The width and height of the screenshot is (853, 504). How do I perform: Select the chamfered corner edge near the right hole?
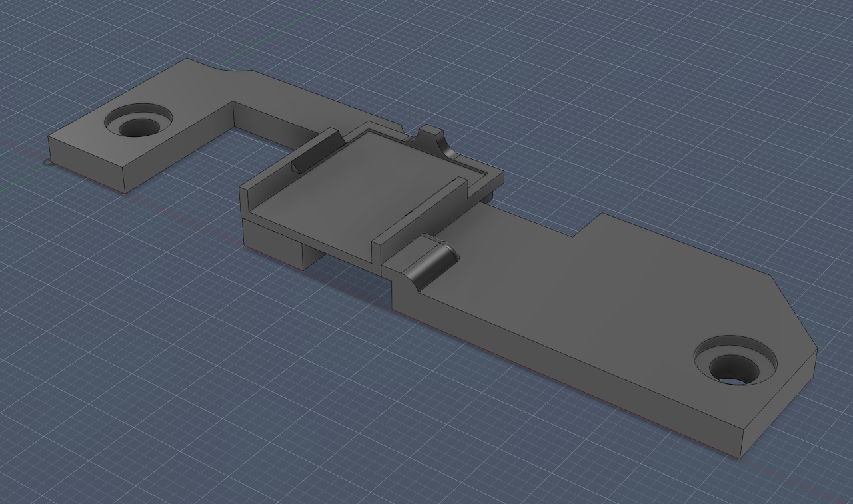tap(794, 312)
